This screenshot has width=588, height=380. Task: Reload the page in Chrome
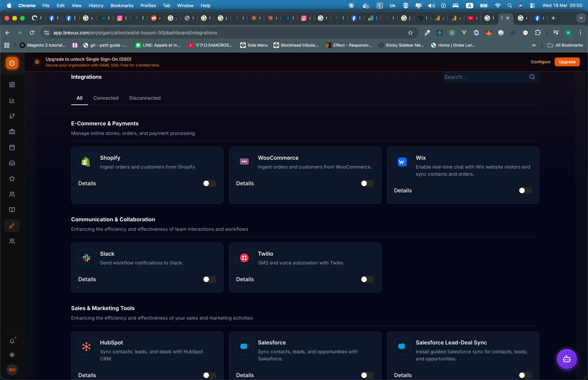click(32, 32)
